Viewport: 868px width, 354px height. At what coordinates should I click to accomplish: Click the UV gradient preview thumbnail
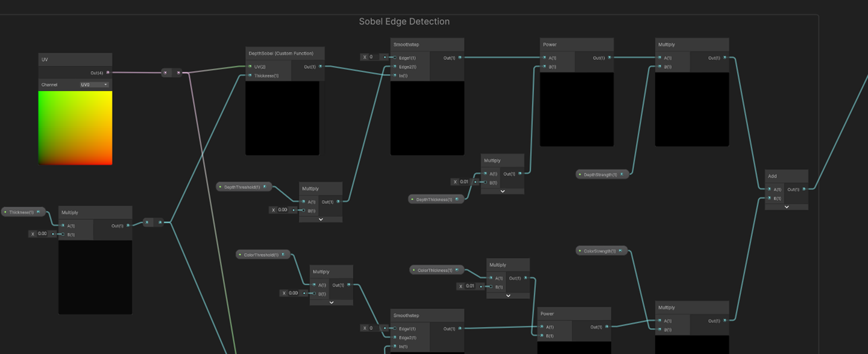(75, 127)
